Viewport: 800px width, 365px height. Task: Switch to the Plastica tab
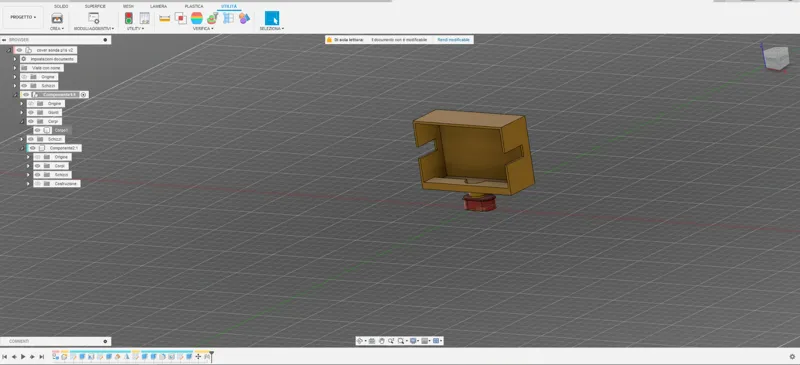coord(194,6)
